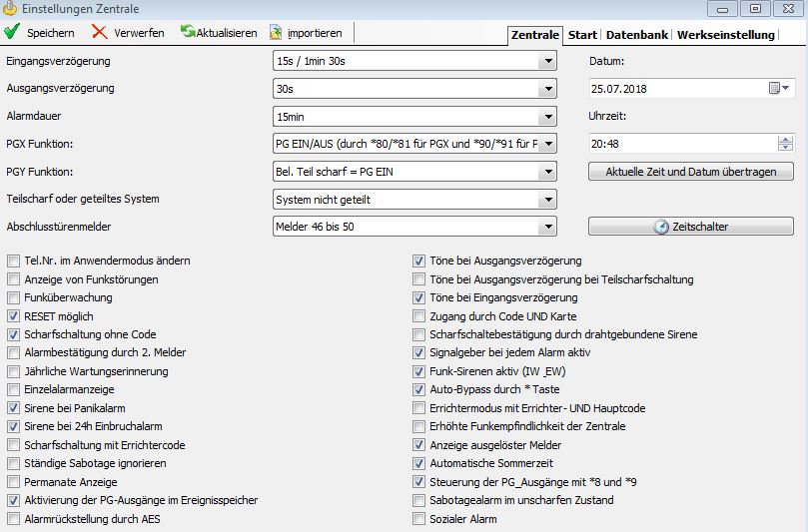Viewport: 808px width, 532px height.
Task: Open the Alarmdauer dropdown list
Action: [546, 117]
